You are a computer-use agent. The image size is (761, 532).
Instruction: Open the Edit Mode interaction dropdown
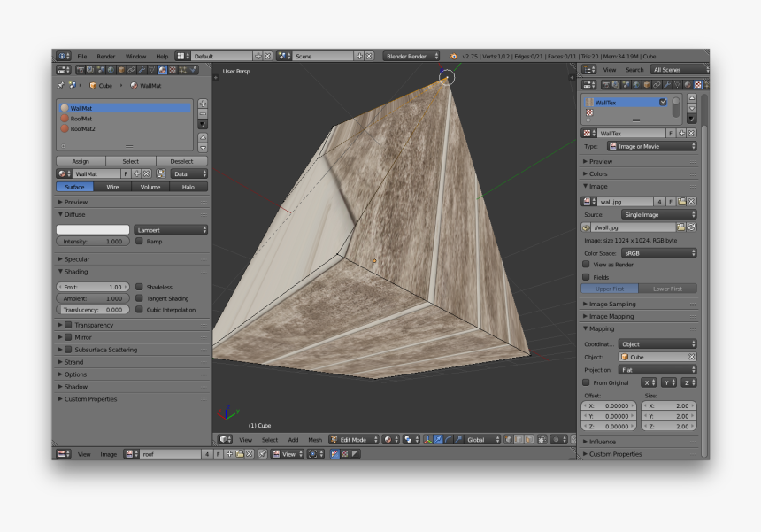(352, 439)
